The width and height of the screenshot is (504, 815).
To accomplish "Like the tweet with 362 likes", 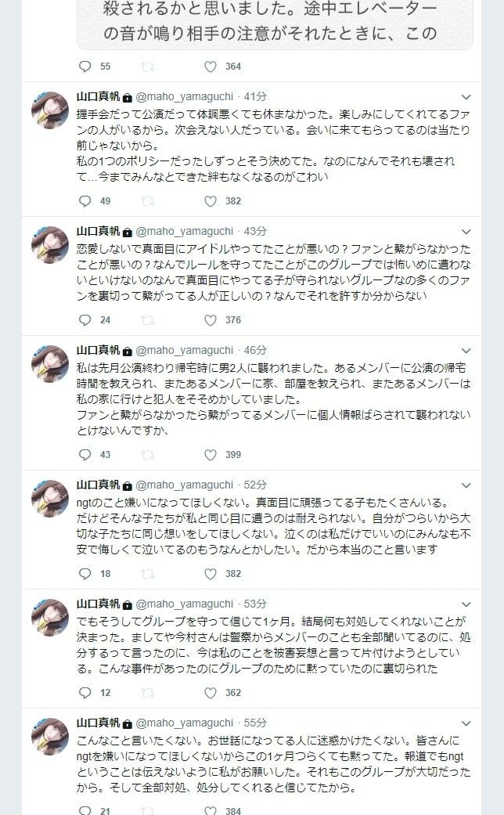I will click(210, 693).
